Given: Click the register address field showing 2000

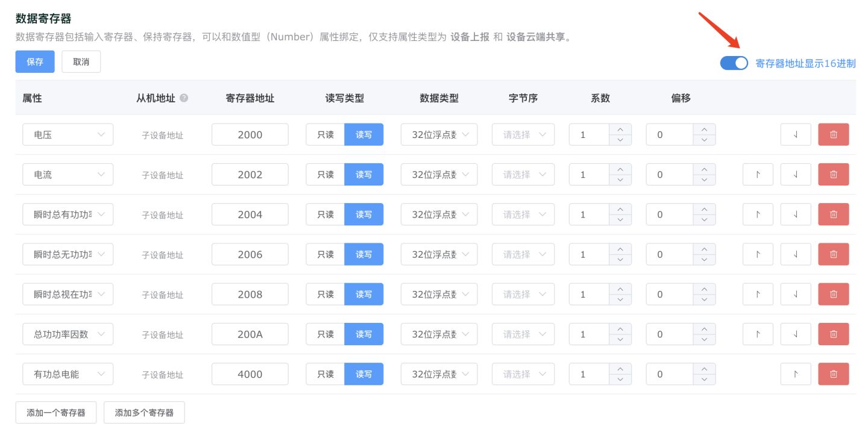Looking at the screenshot, I should (250, 134).
